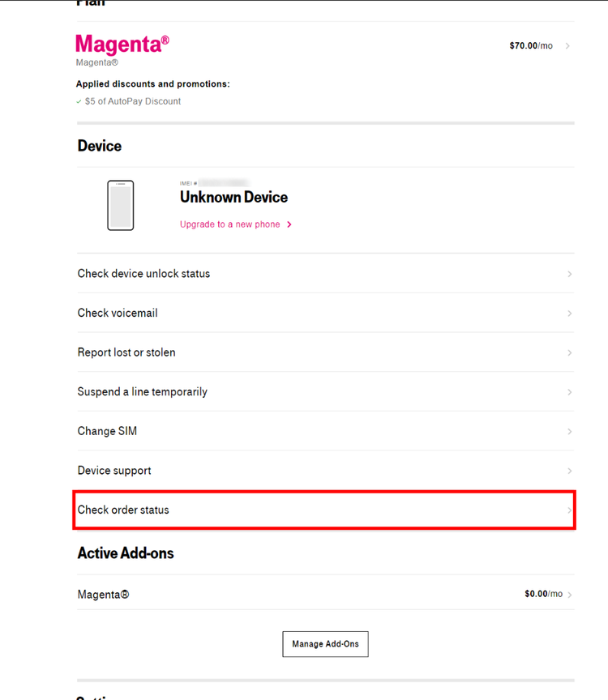Click the phone device illustration icon

pos(120,205)
